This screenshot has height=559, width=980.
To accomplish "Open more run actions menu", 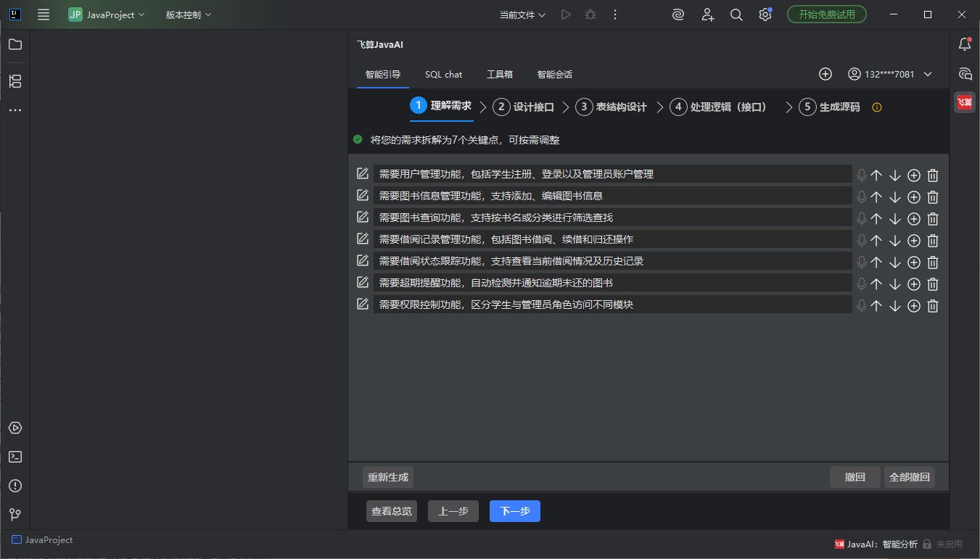I will coord(615,15).
